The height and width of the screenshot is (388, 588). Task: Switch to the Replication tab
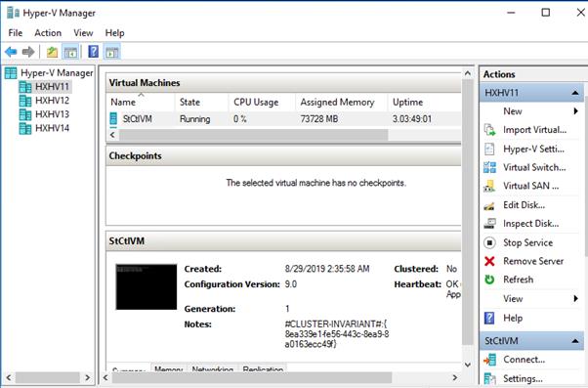coord(263,368)
